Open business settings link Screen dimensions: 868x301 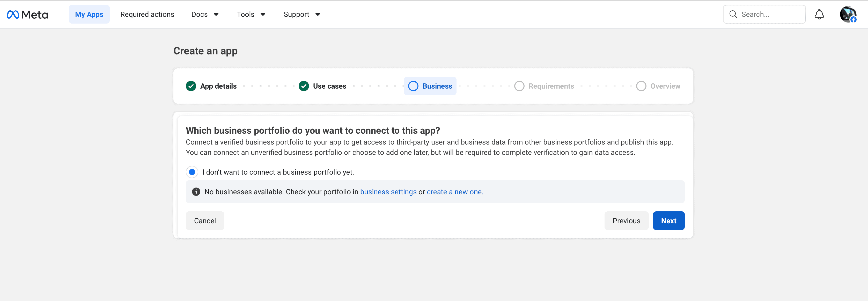[388, 192]
